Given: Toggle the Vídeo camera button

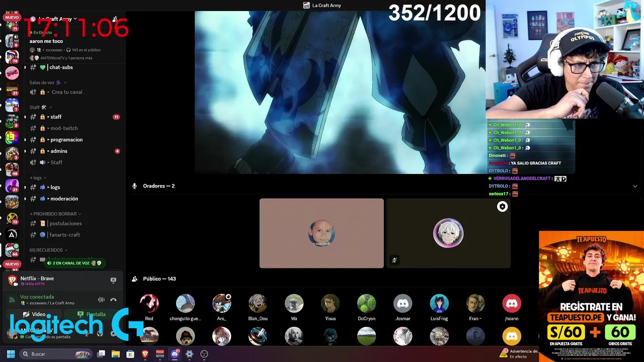Looking at the screenshot, I should 34,314.
